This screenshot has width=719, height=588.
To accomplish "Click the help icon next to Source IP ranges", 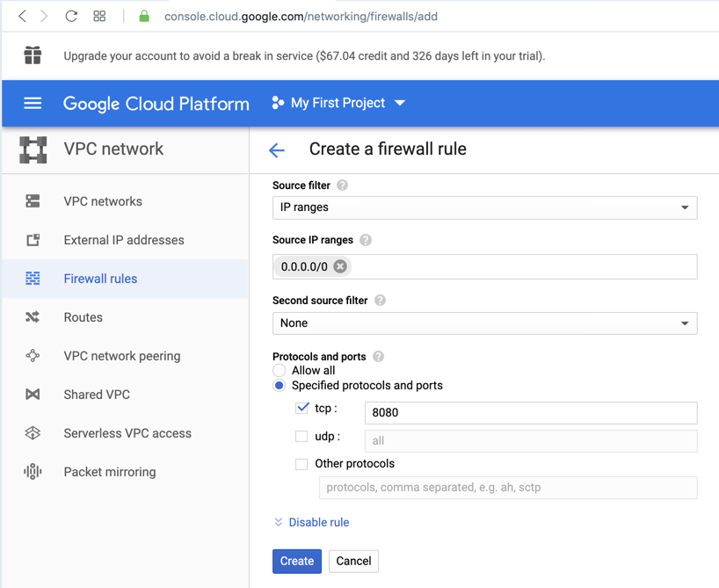I will coord(366,240).
